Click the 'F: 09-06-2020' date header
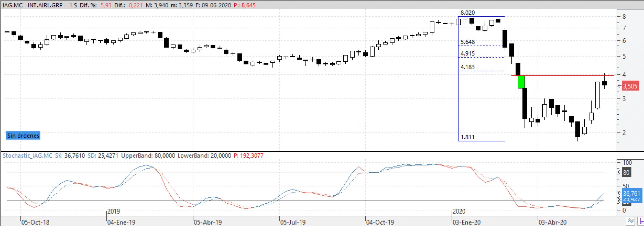Viewport: 644px width, 226px height. [213, 5]
